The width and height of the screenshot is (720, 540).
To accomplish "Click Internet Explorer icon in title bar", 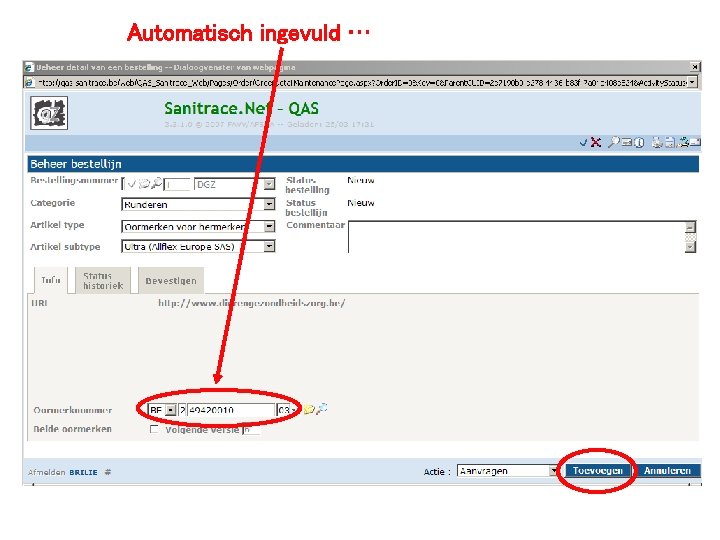I will click(x=29, y=67).
